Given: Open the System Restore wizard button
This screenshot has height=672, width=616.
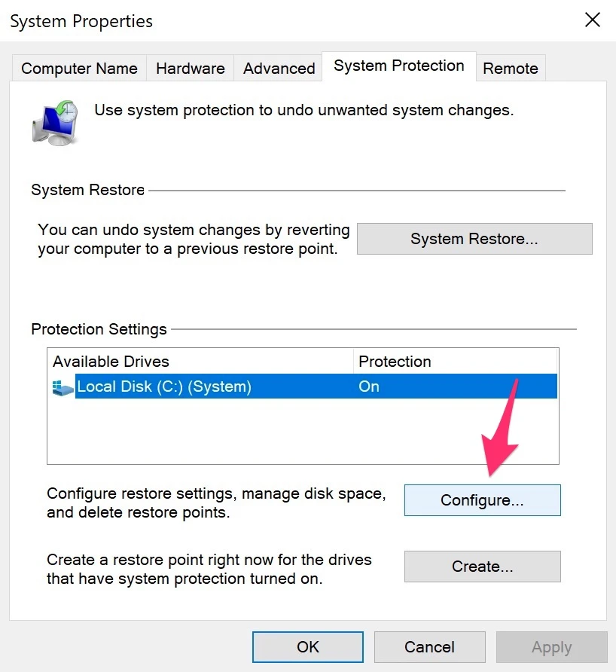Looking at the screenshot, I should tap(474, 239).
